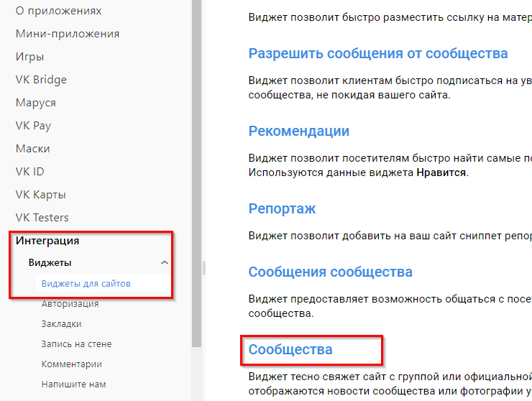Select VK Testers in the sidebar

coord(42,218)
